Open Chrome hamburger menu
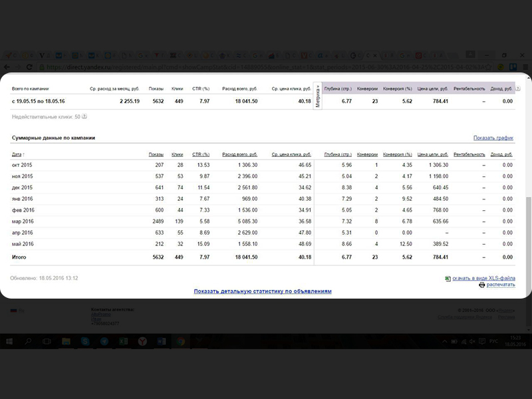 point(525,67)
